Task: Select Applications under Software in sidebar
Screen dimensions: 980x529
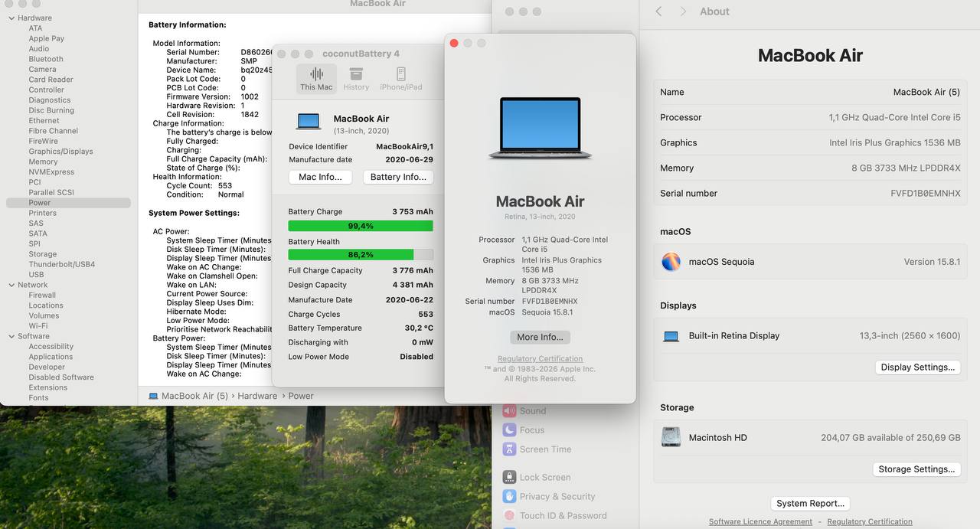Action: pyautogui.click(x=51, y=357)
